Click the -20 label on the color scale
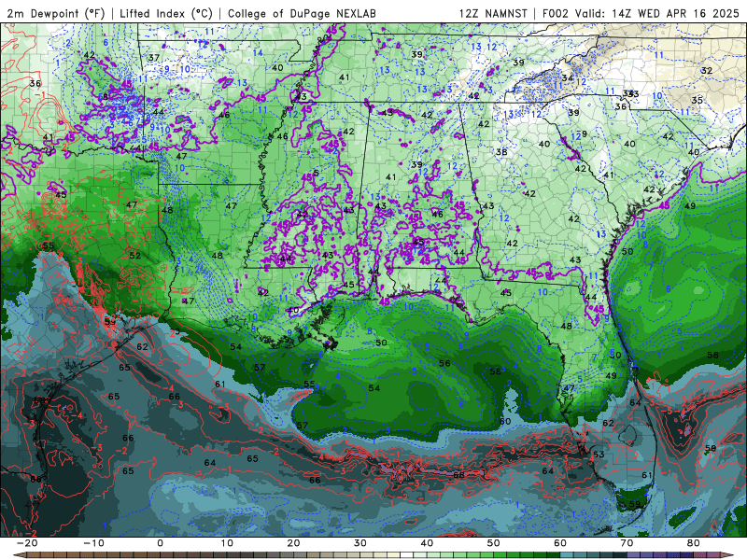Viewport: 747px width, 560px height. tap(27, 543)
